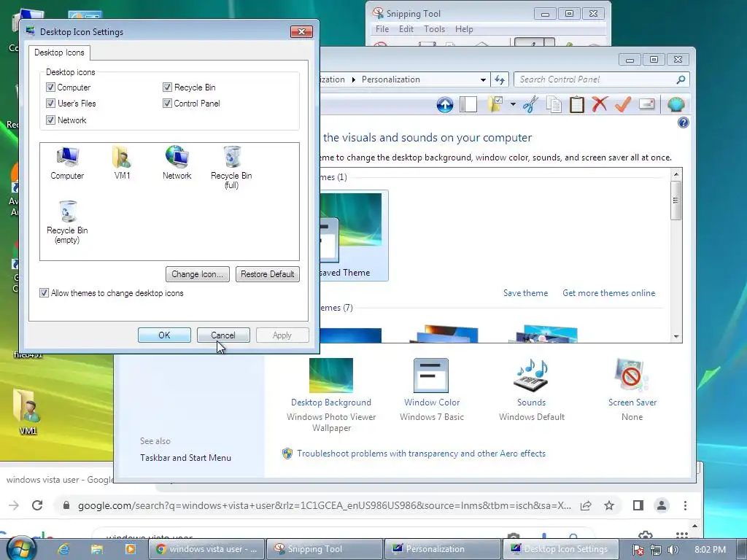This screenshot has width=747, height=560.
Task: Click Cancel in Desktop Icon Settings
Action: (x=223, y=335)
